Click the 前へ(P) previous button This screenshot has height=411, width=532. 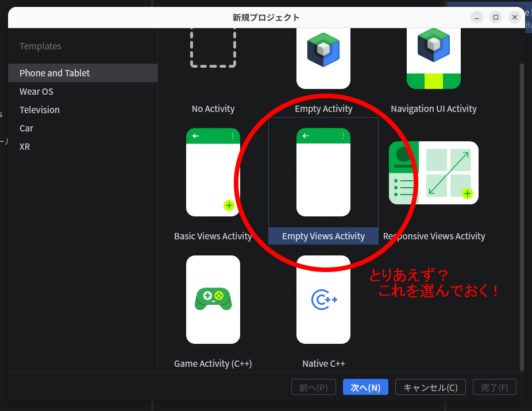click(313, 387)
